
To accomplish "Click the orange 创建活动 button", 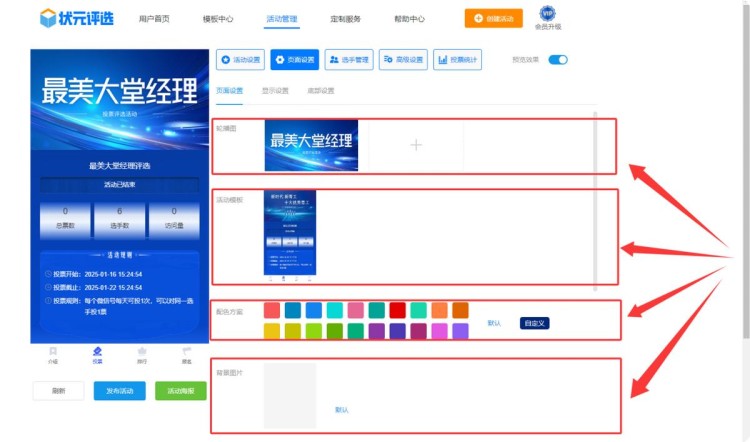I will tap(493, 18).
